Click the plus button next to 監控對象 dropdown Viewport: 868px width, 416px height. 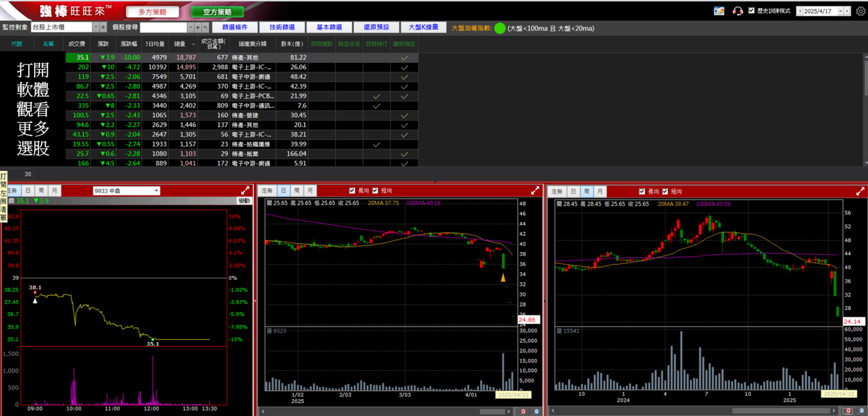(x=103, y=27)
